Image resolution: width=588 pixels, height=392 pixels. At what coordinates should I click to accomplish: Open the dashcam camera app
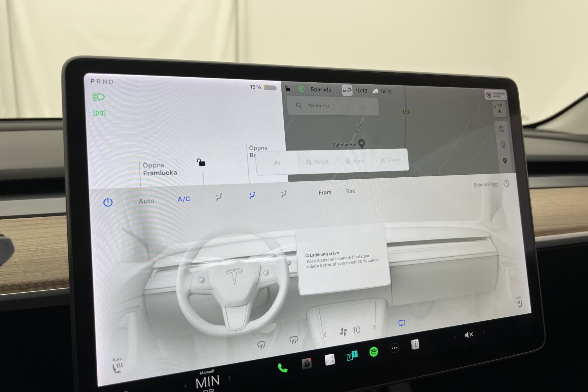[306, 363]
